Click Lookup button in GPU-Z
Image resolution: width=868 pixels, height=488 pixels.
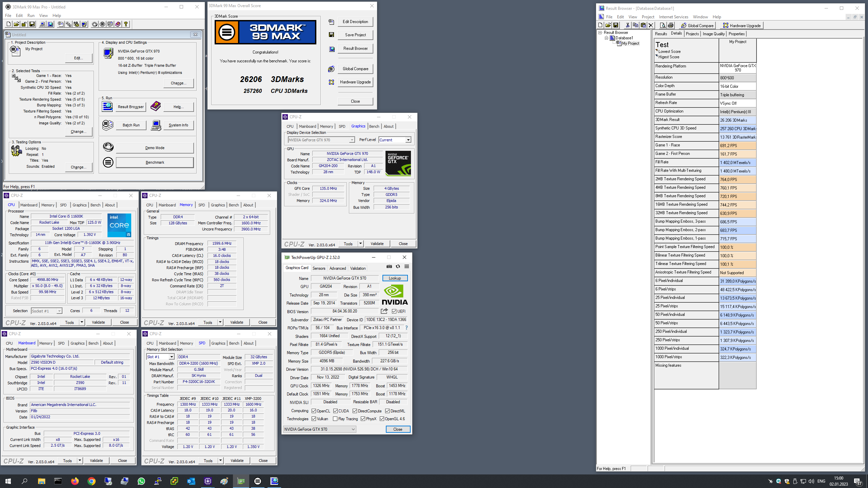click(x=395, y=278)
